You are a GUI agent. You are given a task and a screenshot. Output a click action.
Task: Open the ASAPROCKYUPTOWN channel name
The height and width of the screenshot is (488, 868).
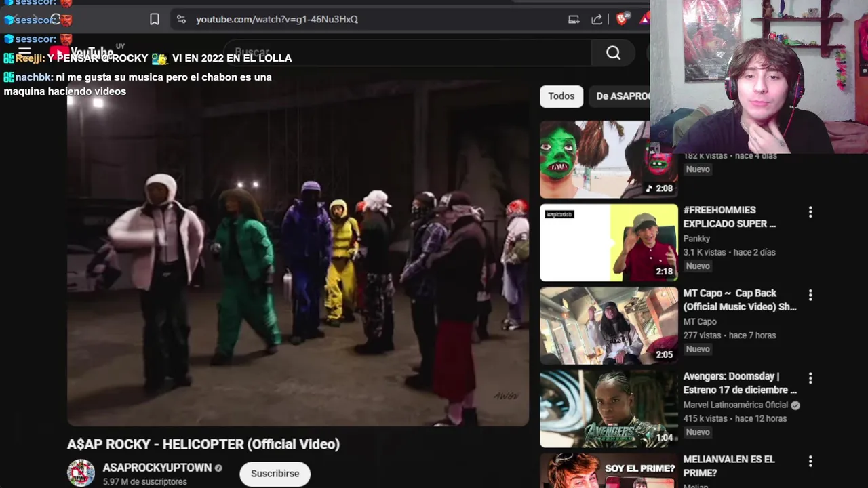157,468
